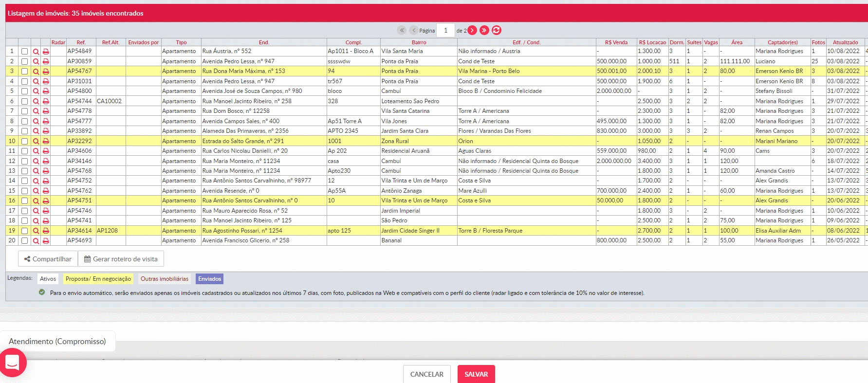Click the Proposta/ Em negociação legend
The height and width of the screenshot is (383, 868).
[x=98, y=279]
